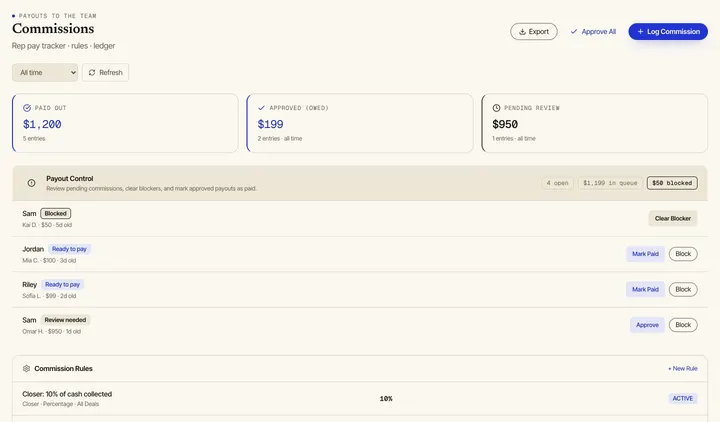Click the Payout Control alert icon
720x422 pixels.
click(x=31, y=183)
